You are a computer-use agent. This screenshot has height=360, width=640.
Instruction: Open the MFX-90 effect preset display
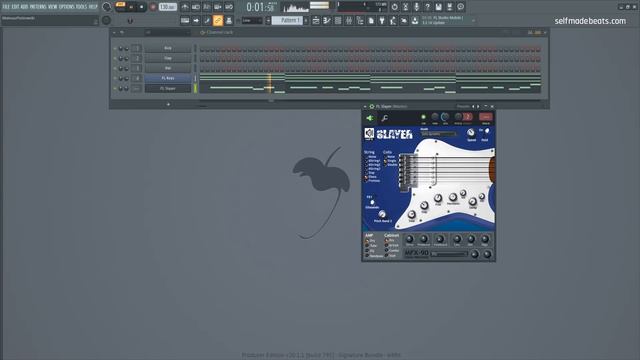[450, 254]
